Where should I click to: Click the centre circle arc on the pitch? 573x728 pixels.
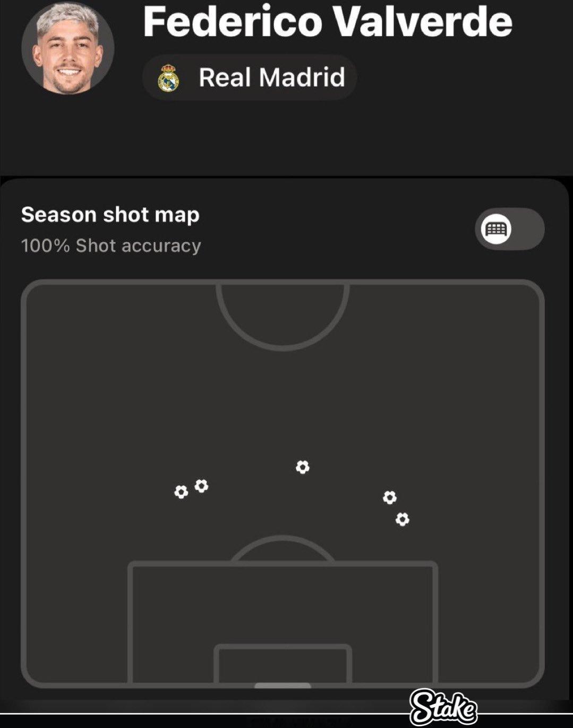click(283, 317)
